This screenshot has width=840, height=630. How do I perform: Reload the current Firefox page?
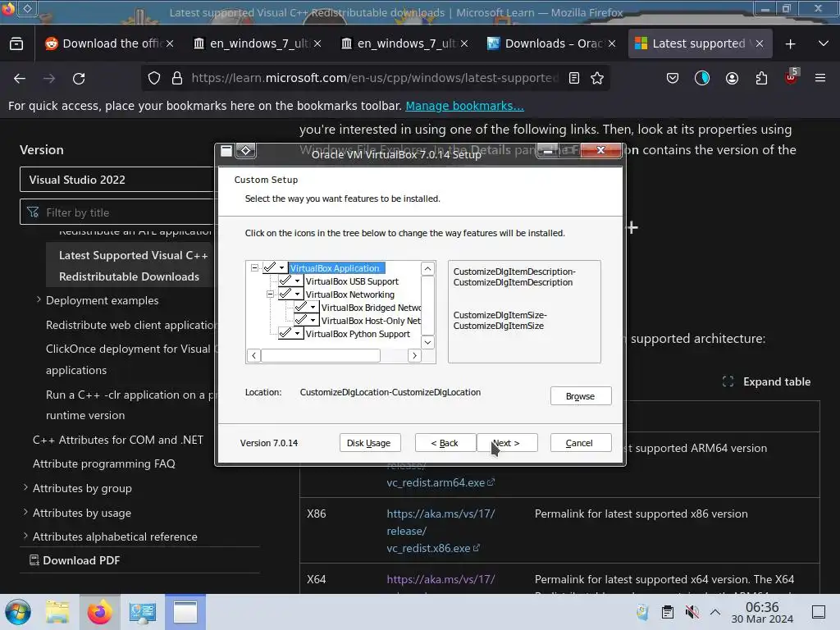click(x=79, y=79)
